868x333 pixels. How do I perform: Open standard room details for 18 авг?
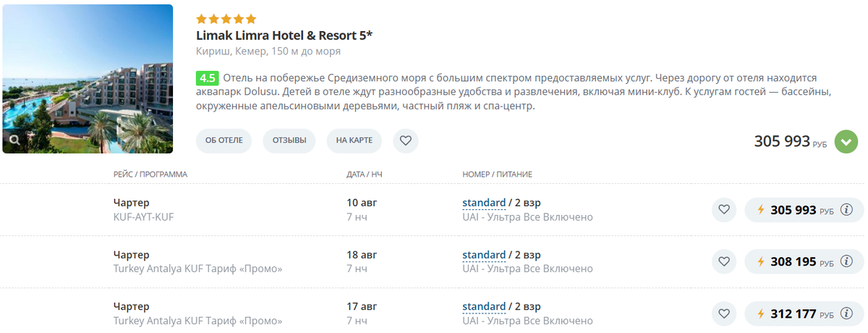tap(484, 255)
